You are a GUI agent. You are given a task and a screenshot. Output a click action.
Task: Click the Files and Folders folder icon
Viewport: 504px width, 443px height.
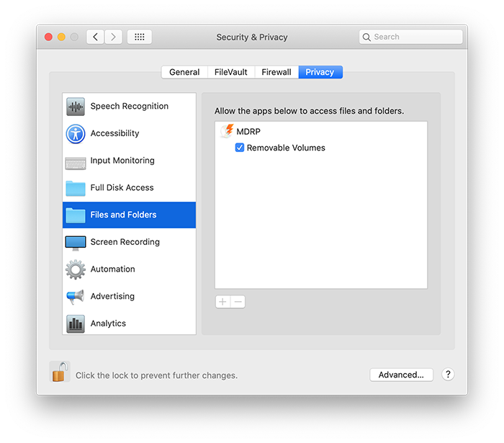point(76,215)
